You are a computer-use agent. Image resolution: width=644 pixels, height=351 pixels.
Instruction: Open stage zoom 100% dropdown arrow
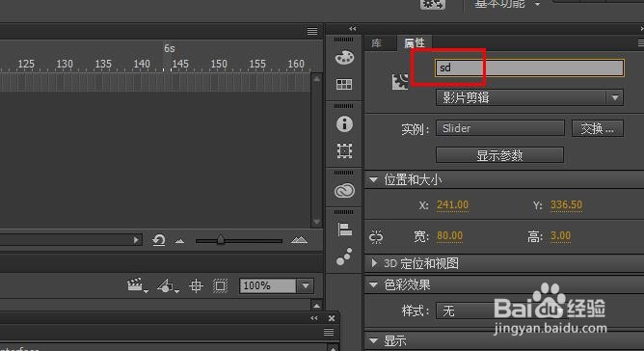tap(306, 285)
